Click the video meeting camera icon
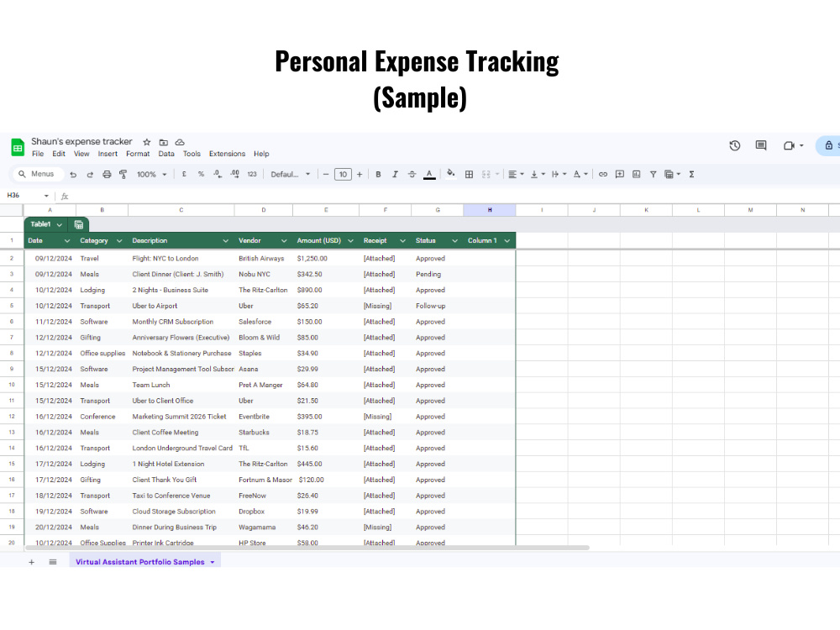 tap(789, 145)
